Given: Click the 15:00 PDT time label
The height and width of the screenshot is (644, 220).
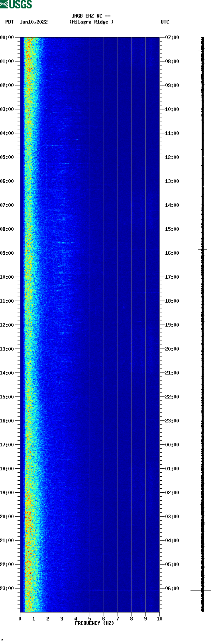Looking at the screenshot, I should click(7, 397).
